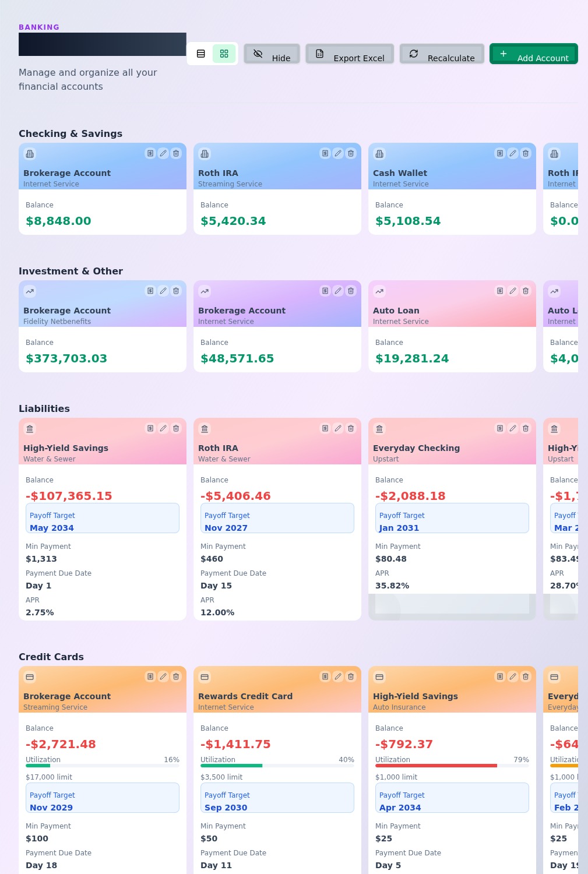The height and width of the screenshot is (874, 588).
Task: Open Payoff Target Sep 2030 box
Action: click(277, 798)
